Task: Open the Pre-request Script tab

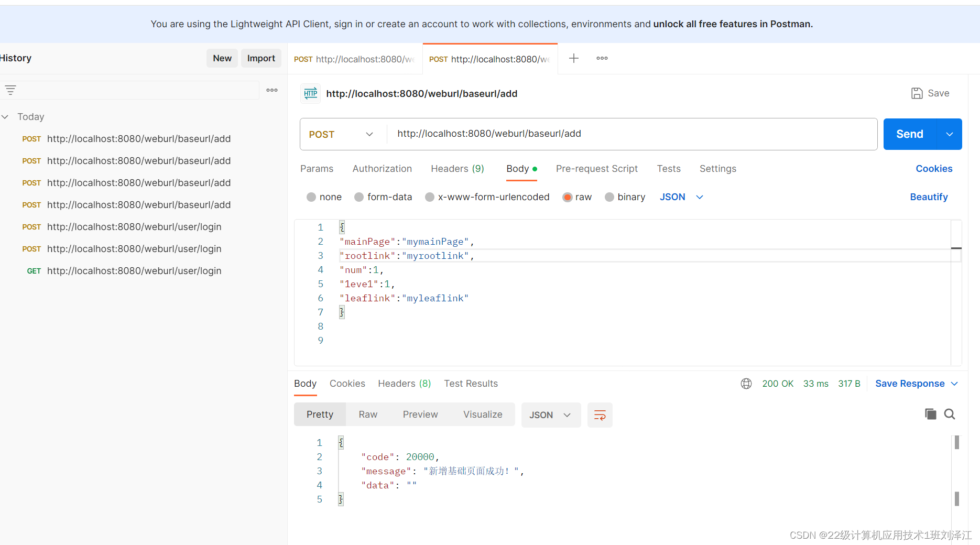Action: (597, 169)
